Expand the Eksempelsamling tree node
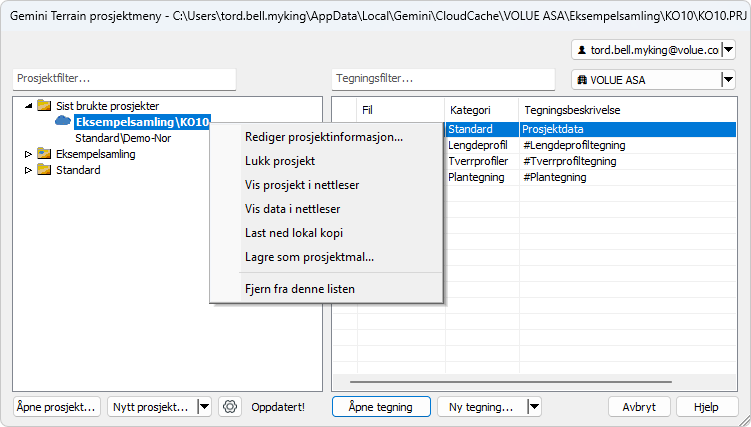751x427 pixels. pyautogui.click(x=28, y=154)
